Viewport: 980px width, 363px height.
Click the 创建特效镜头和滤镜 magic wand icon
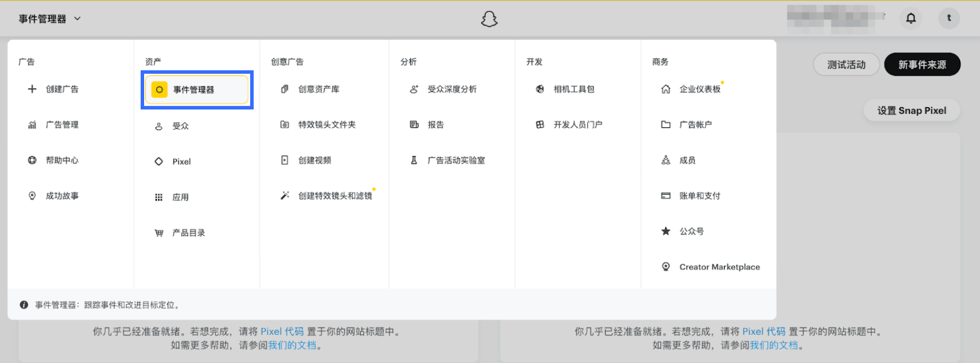click(x=285, y=196)
